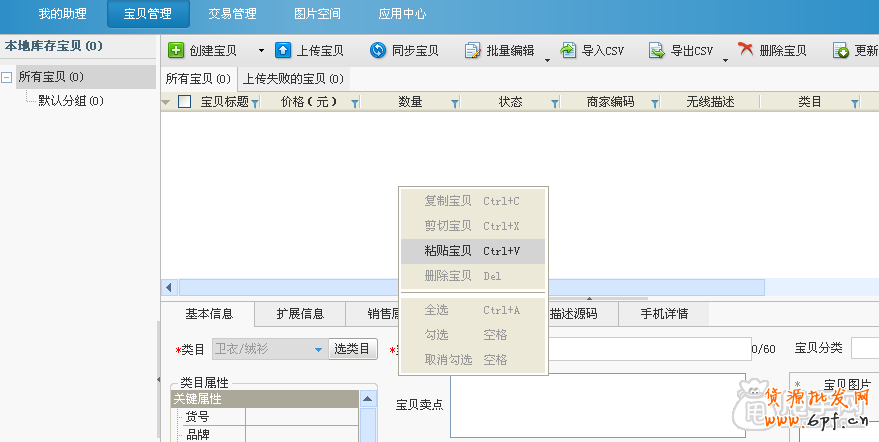Choose 粘贴宝贝 from the context menu
This screenshot has width=879, height=442.
pyautogui.click(x=472, y=251)
